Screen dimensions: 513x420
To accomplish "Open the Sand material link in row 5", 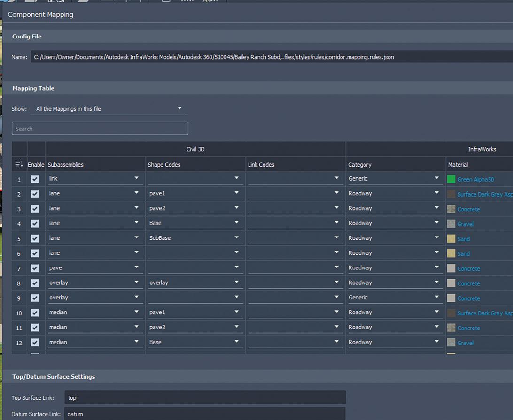I will click(x=463, y=239).
